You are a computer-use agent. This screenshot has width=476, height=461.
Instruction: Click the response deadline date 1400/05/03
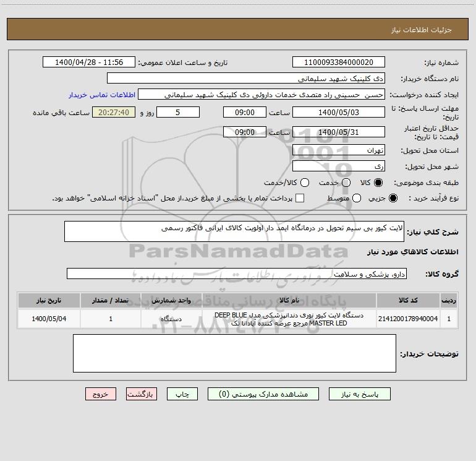[339, 112]
